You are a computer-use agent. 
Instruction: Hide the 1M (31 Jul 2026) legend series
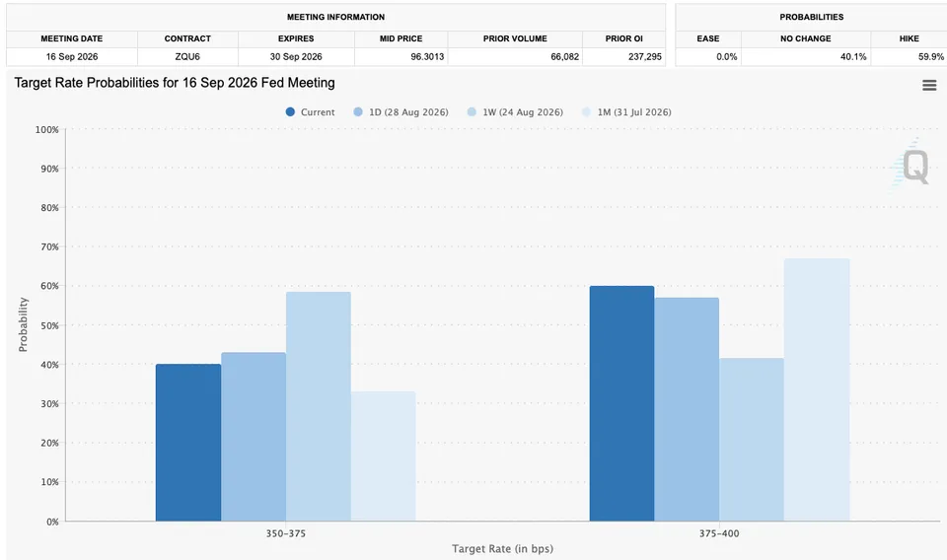[x=626, y=111]
